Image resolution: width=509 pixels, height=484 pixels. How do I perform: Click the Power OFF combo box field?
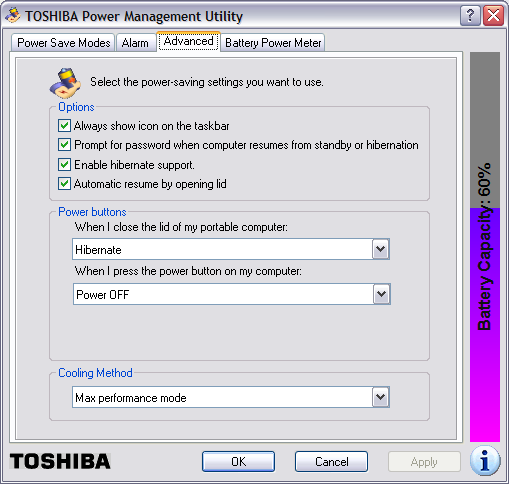coord(232,294)
